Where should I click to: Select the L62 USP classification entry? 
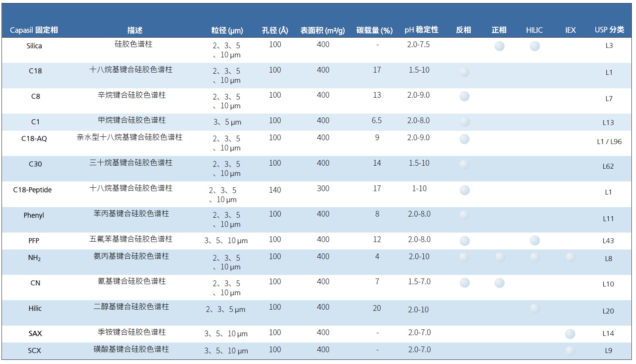[608, 166]
